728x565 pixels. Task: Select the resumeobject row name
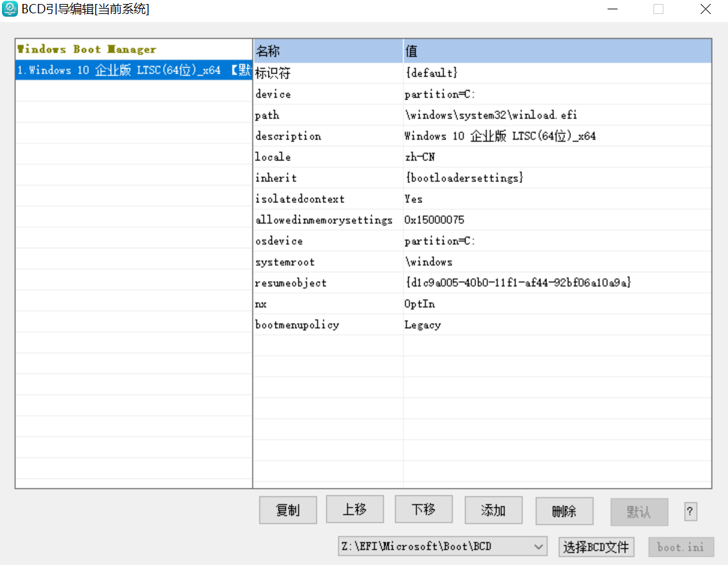291,283
